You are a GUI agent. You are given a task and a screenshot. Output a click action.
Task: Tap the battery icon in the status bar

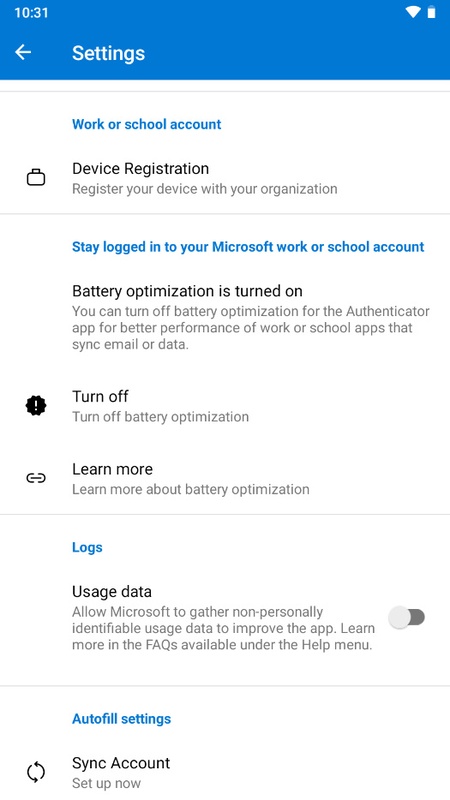coord(432,12)
